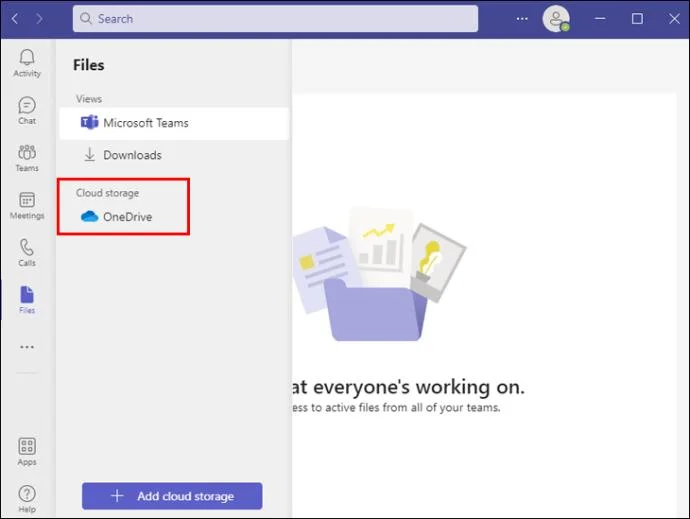Image resolution: width=690 pixels, height=519 pixels.
Task: Open the Apps store icon
Action: coord(27,452)
